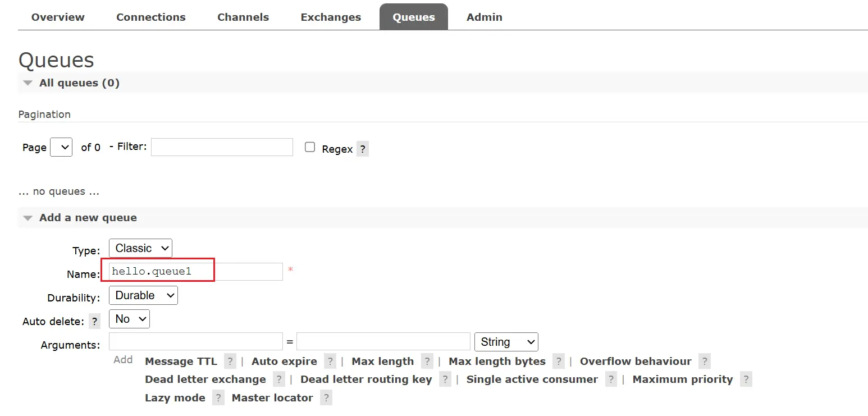The image size is (868, 416).
Task: Click Maximum priority help question mark
Action: [746, 380]
